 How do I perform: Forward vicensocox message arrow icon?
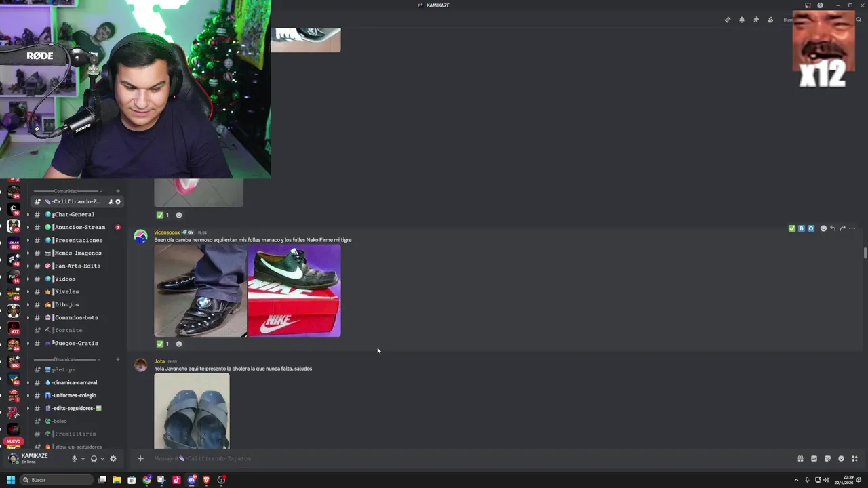pos(842,228)
